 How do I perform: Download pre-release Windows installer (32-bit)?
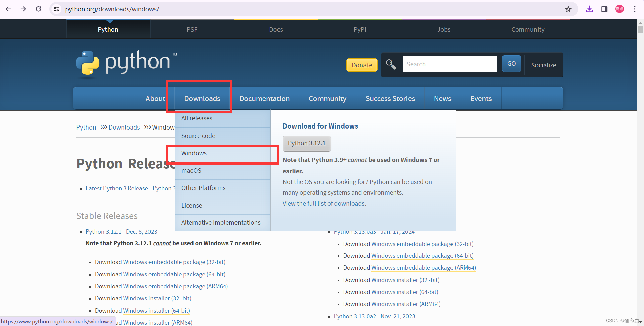coord(405,280)
